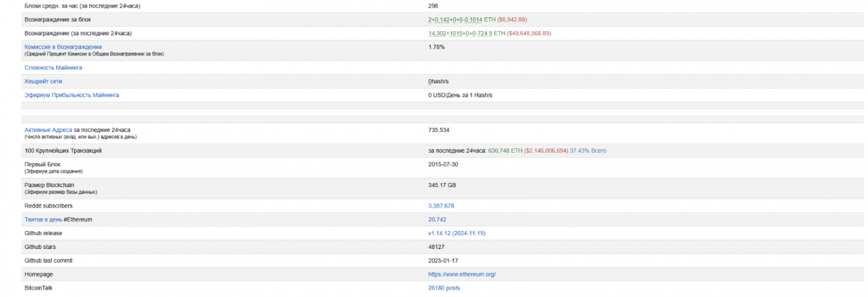868x297 pixels.
Task: Click the Хешрейт сети link
Action: (x=43, y=82)
